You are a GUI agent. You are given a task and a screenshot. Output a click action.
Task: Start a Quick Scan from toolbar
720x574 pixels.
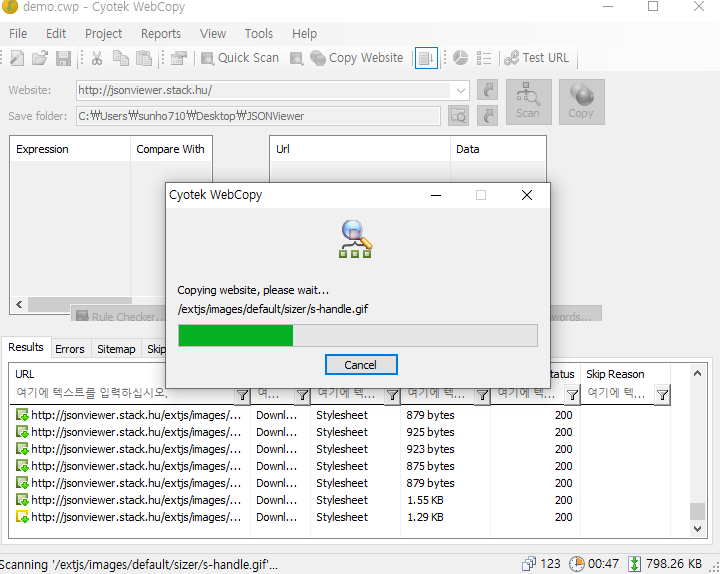coord(240,58)
